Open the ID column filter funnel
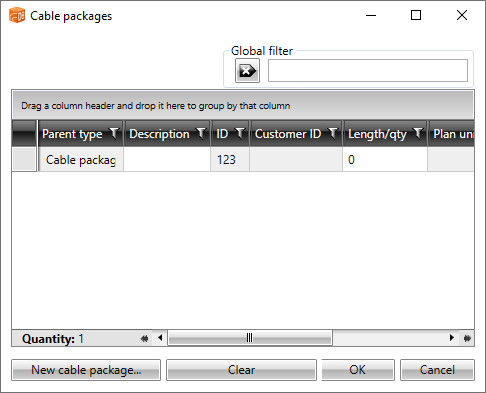486x393 pixels. [240, 133]
